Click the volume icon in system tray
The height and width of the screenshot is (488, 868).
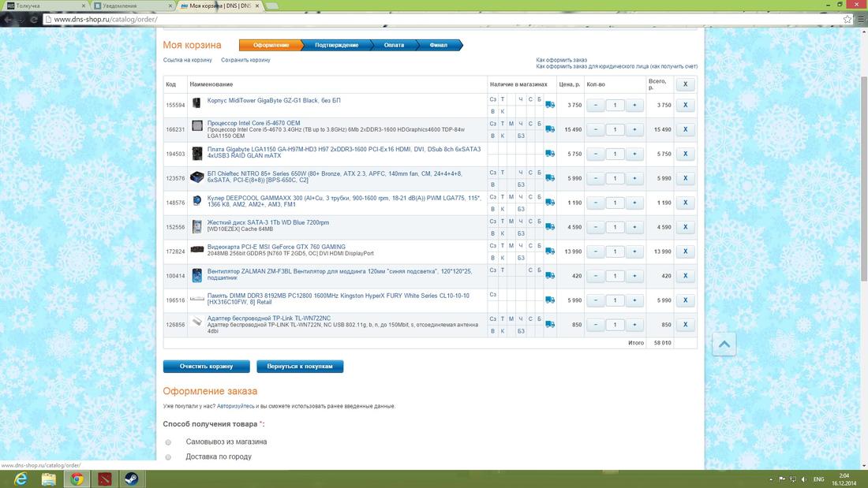[804, 479]
